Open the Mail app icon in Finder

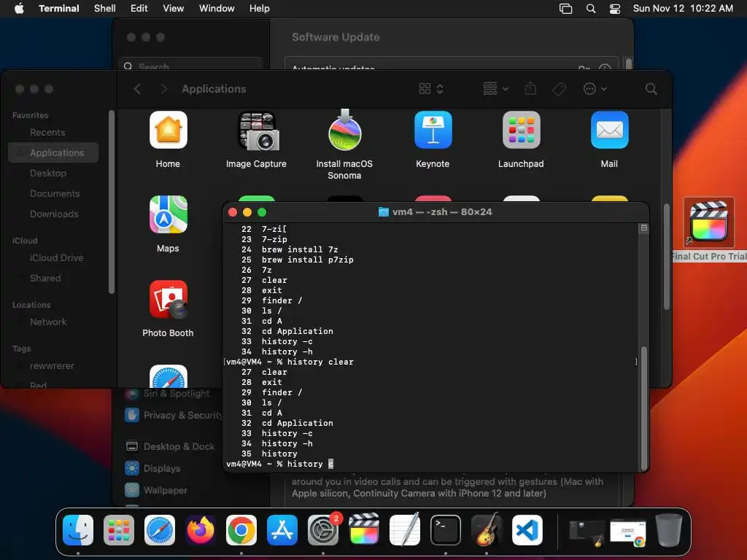(609, 130)
